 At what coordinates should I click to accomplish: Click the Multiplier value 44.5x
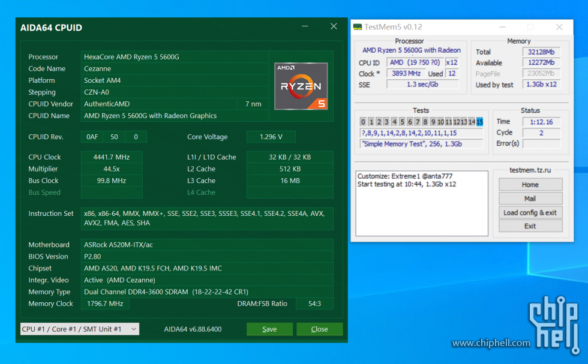[x=112, y=169]
